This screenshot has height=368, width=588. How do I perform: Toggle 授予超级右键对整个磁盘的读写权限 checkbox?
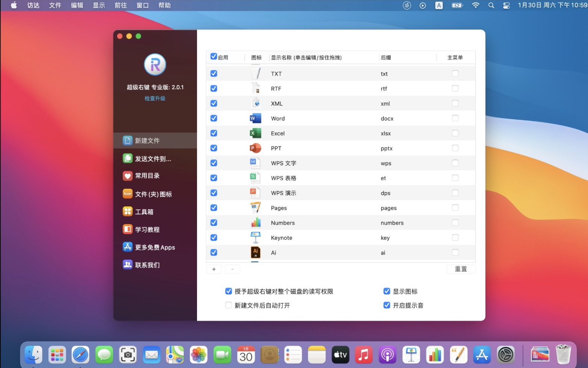[229, 291]
